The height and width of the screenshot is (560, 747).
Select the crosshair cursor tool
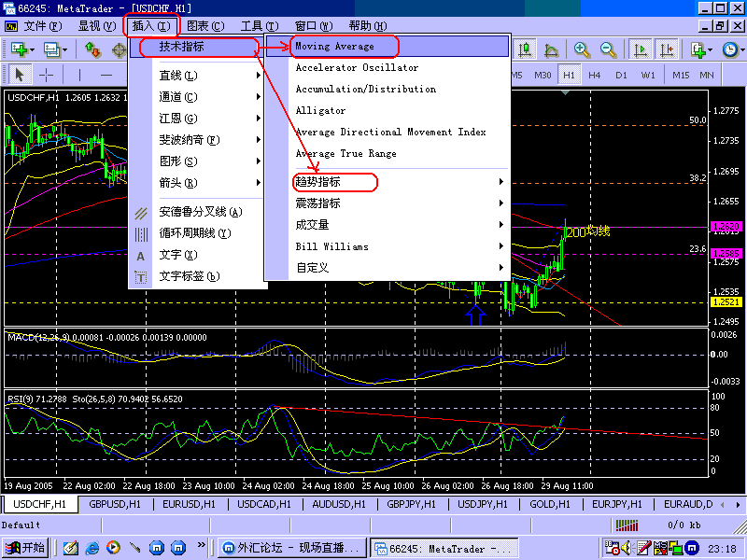45,75
